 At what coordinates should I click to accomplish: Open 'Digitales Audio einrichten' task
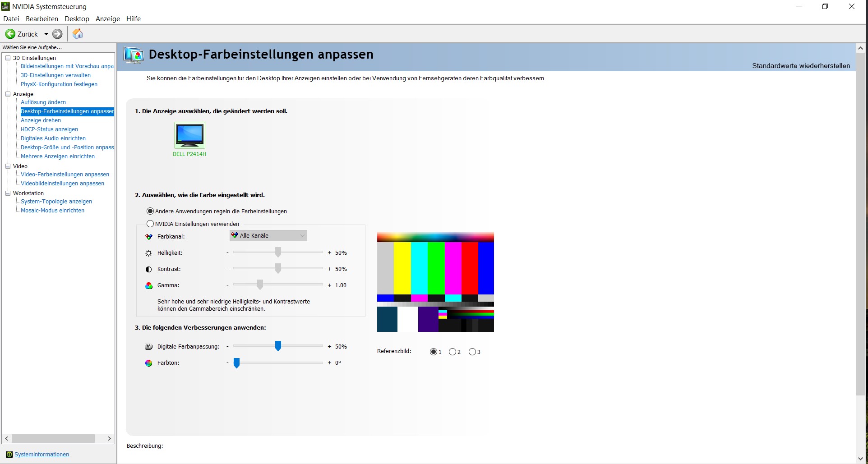[x=53, y=138]
